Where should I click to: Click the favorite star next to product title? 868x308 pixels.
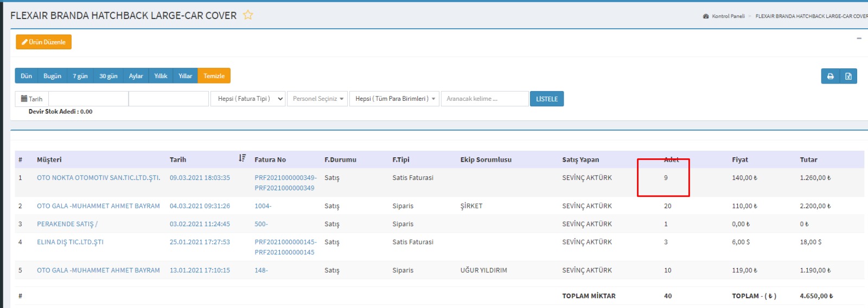coord(248,15)
